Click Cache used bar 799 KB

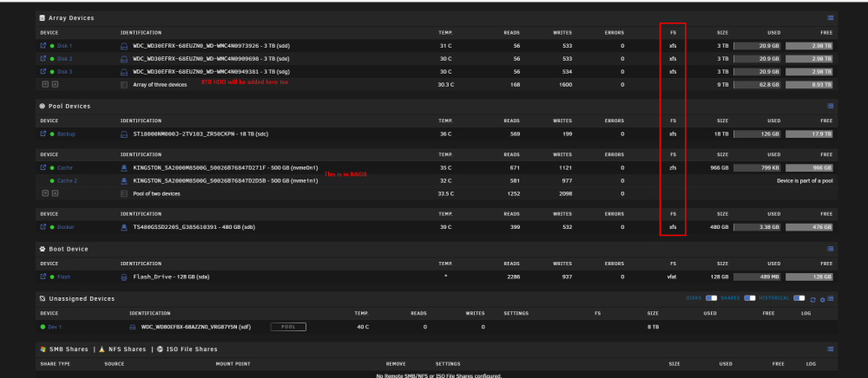[757, 167]
